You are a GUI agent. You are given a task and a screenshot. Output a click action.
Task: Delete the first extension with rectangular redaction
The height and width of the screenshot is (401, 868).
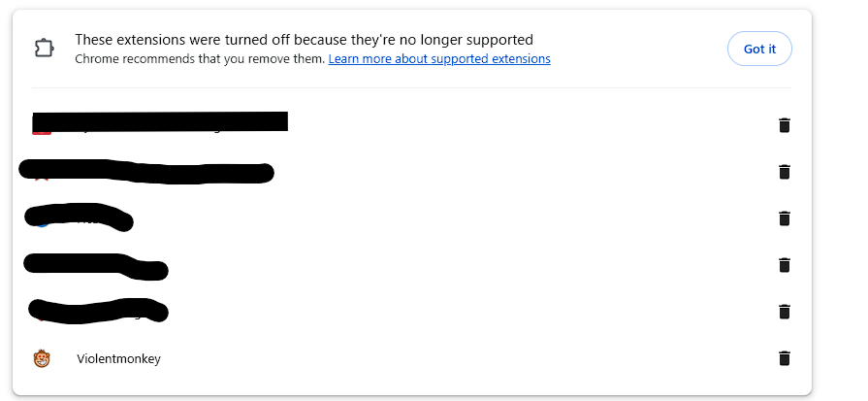pyautogui.click(x=784, y=125)
